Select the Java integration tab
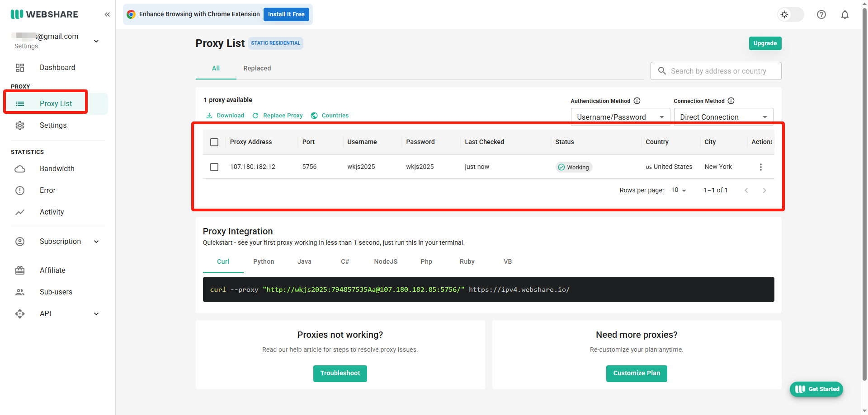This screenshot has width=868, height=415. 304,261
